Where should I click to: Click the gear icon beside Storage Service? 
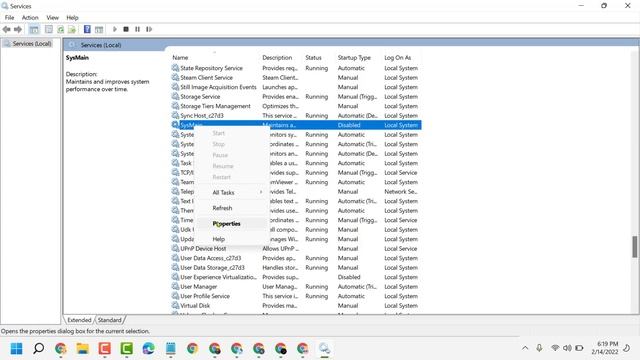point(175,96)
